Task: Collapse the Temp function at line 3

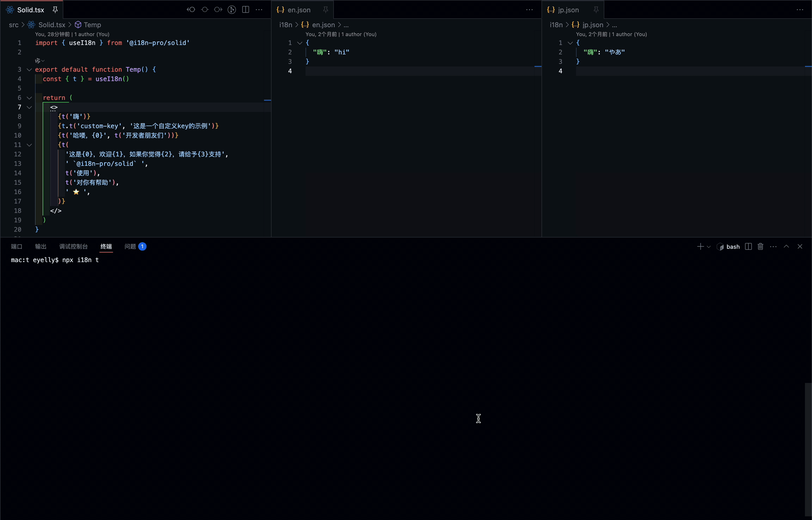Action: pyautogui.click(x=29, y=70)
